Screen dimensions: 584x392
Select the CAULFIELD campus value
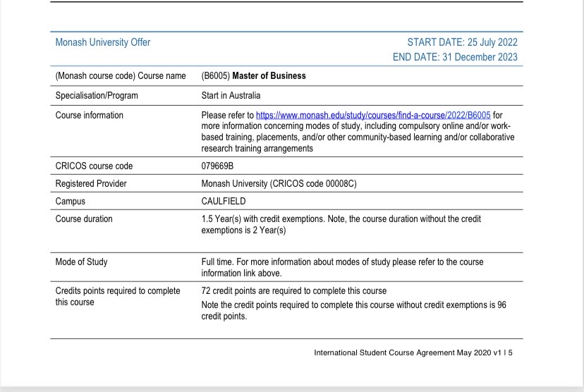[224, 201]
